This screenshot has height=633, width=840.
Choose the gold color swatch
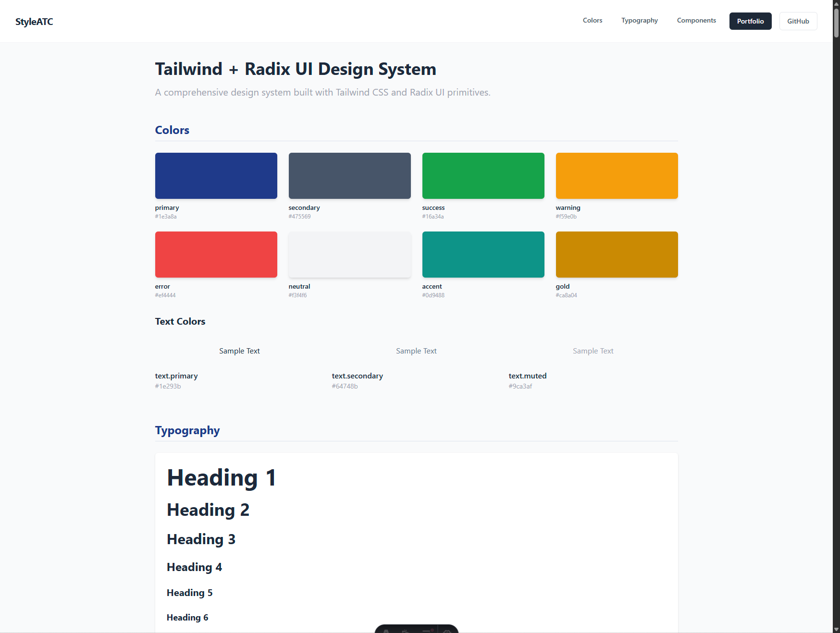[617, 255]
